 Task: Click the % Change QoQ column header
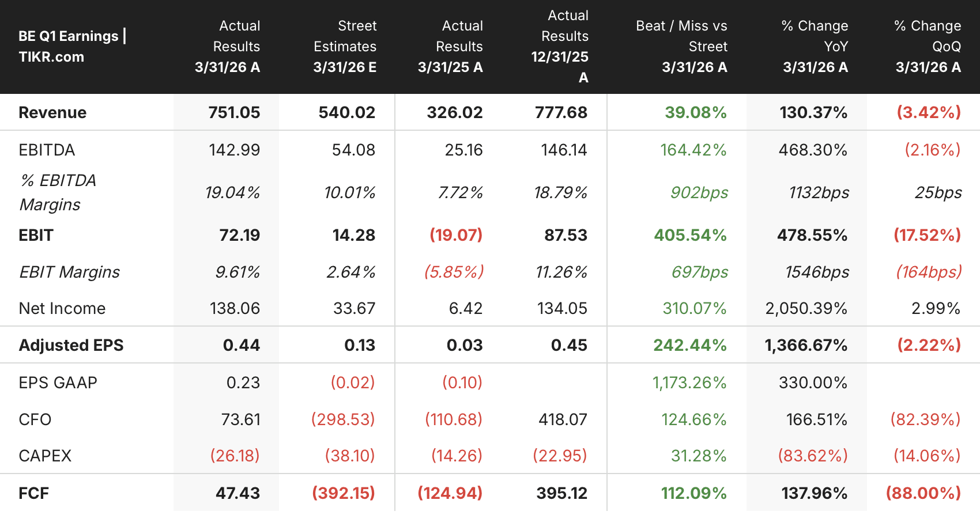(x=928, y=47)
